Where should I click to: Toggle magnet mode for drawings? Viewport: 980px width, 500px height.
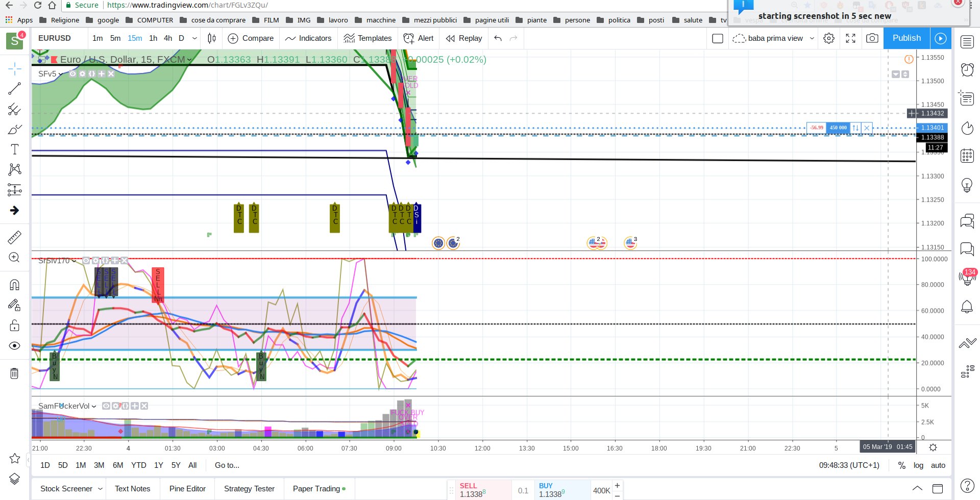click(15, 285)
